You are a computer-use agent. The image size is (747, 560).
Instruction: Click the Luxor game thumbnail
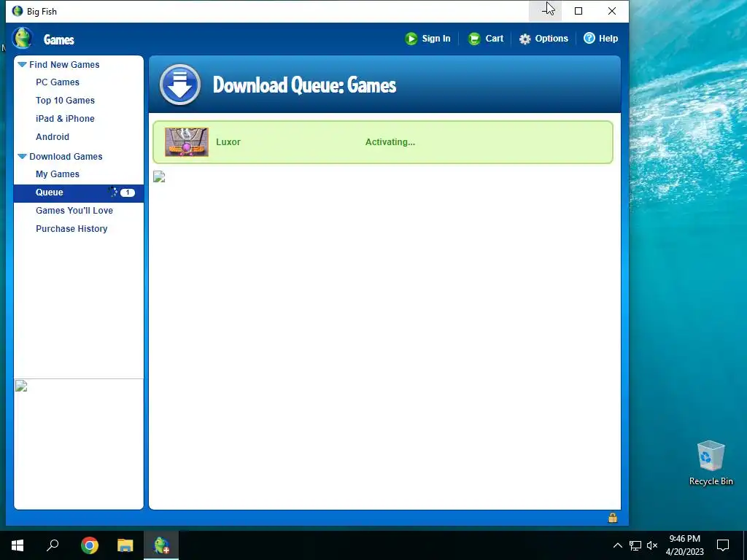(187, 142)
